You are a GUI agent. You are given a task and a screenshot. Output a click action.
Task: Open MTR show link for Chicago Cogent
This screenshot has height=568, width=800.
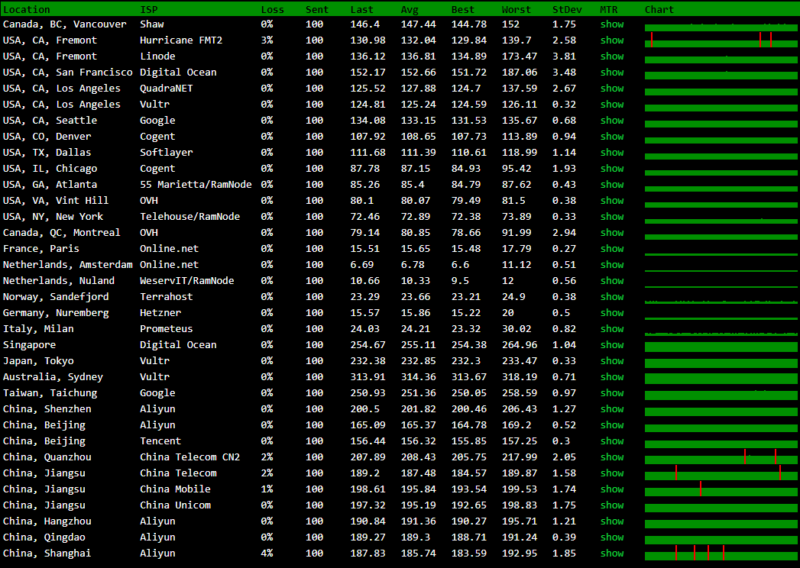point(611,168)
